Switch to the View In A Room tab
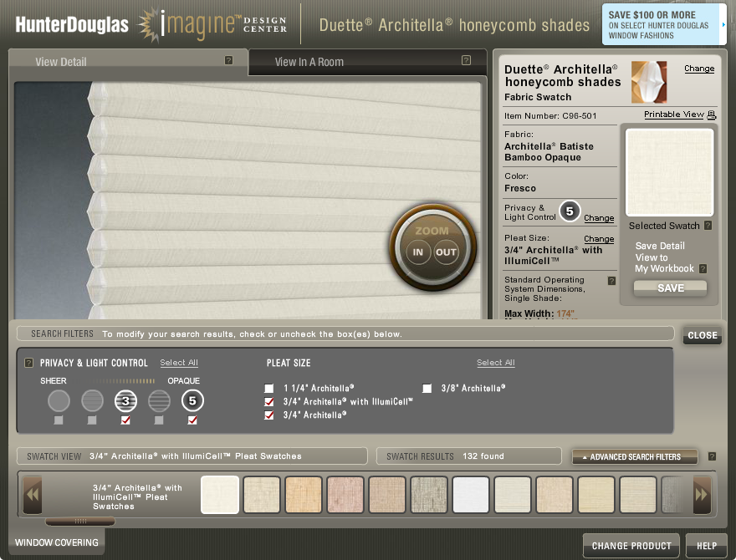Viewport: 736px width, 560px height. click(x=367, y=62)
